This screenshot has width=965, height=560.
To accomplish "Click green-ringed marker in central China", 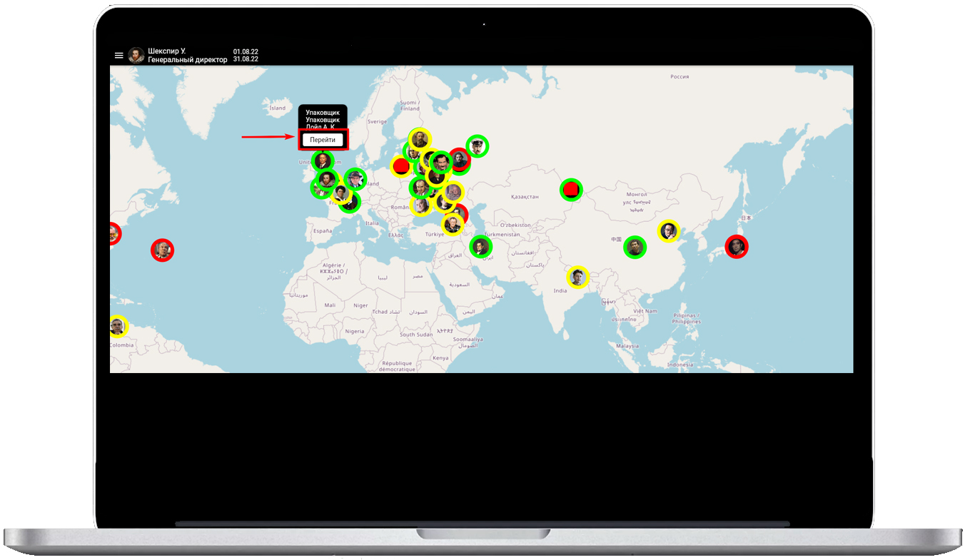I will click(x=635, y=248).
